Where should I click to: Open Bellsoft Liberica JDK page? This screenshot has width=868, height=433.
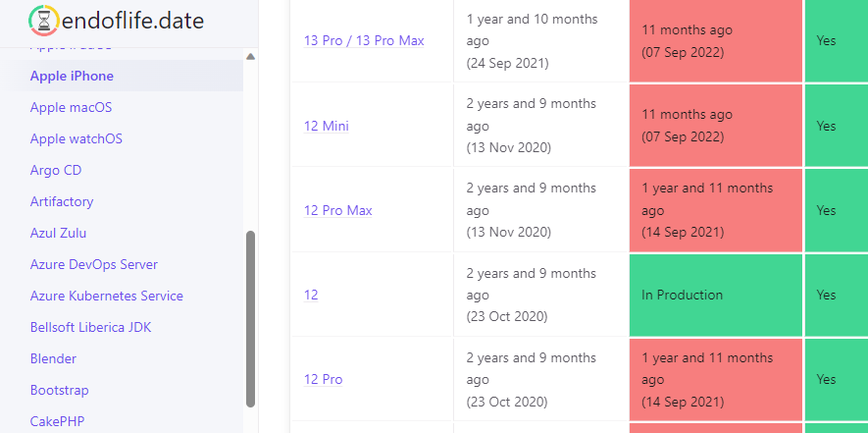coord(90,327)
